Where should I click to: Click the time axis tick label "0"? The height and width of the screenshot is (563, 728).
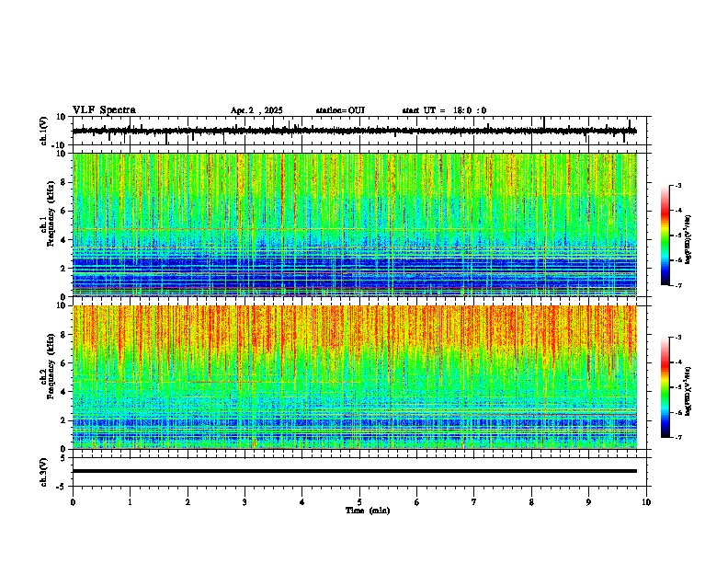(x=73, y=502)
